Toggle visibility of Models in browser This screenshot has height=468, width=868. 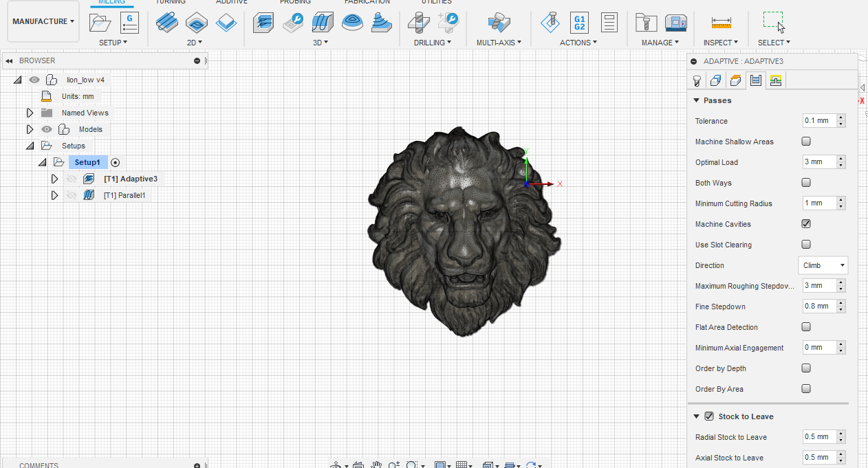pyautogui.click(x=47, y=129)
